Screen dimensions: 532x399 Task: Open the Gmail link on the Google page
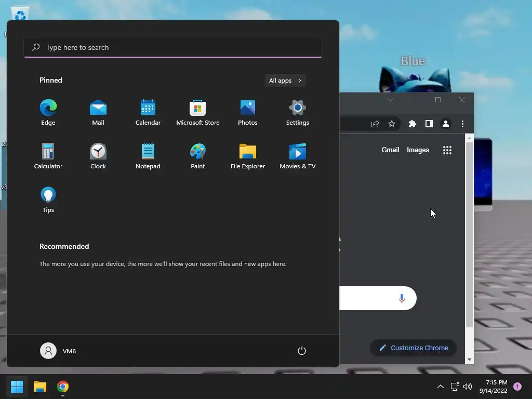(x=390, y=150)
